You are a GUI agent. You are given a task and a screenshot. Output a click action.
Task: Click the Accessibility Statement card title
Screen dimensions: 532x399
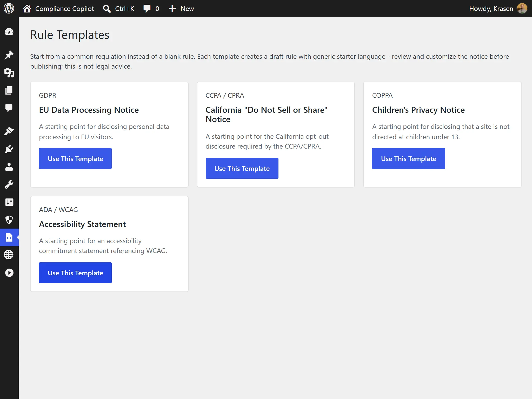click(x=82, y=224)
